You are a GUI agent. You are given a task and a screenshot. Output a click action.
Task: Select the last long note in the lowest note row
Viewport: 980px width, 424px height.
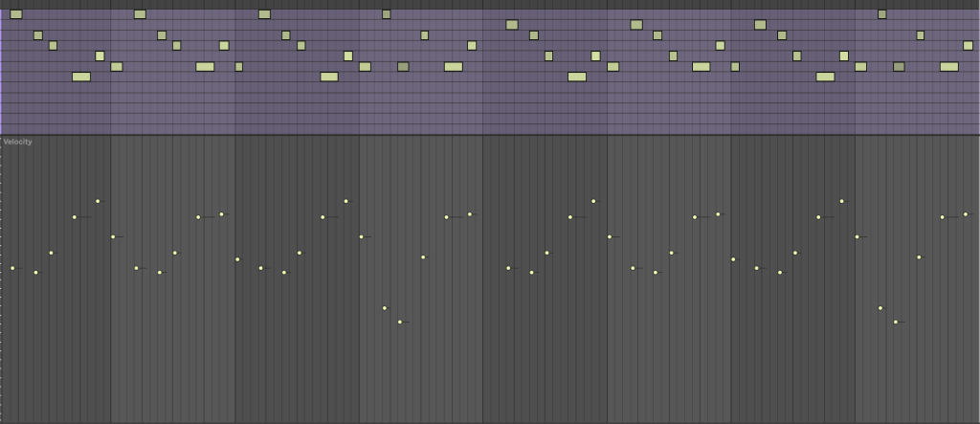pyautogui.click(x=825, y=77)
